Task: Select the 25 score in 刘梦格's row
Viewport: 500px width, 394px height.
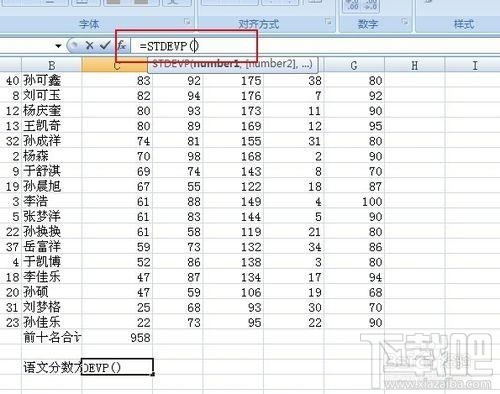Action: [117, 307]
